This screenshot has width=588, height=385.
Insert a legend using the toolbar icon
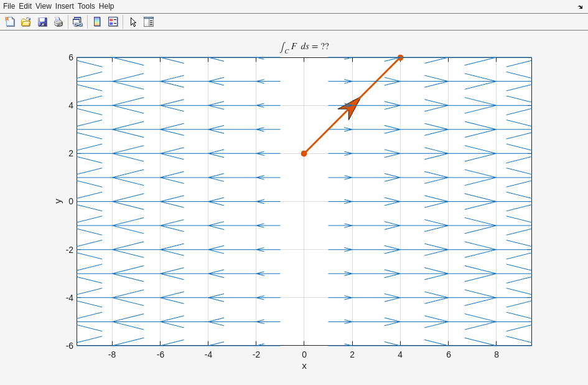point(113,22)
